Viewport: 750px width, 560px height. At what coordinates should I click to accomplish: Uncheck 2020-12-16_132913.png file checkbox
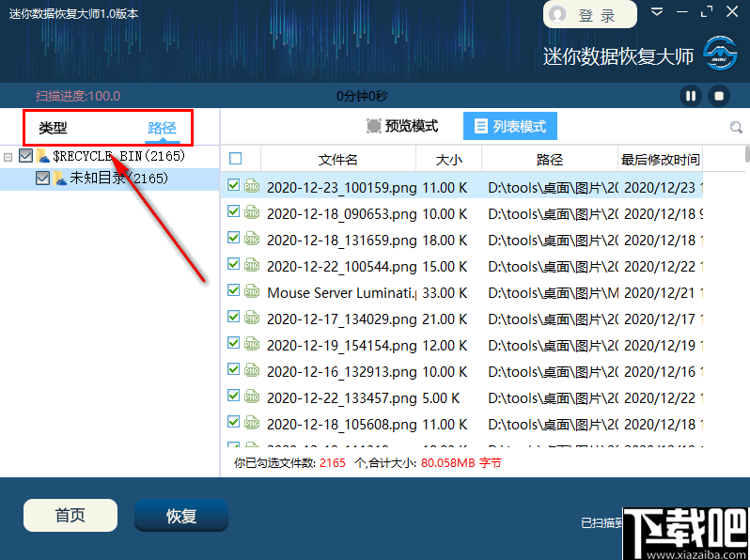tap(233, 368)
